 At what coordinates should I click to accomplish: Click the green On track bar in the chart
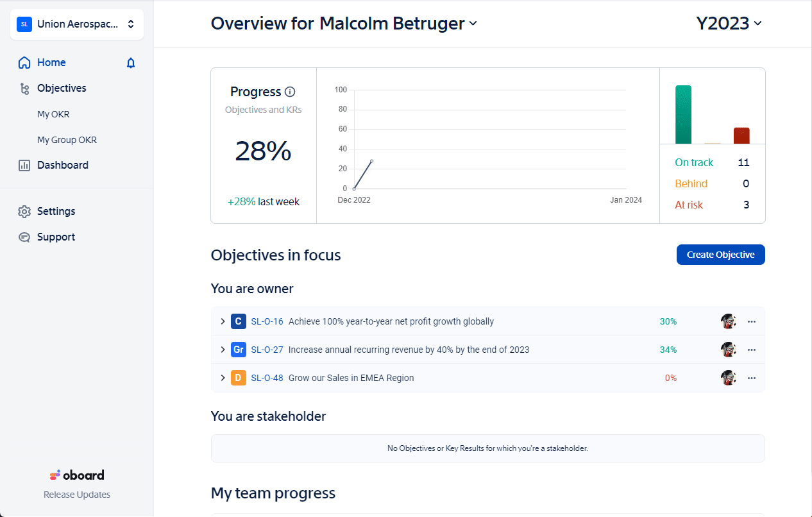[x=682, y=115]
